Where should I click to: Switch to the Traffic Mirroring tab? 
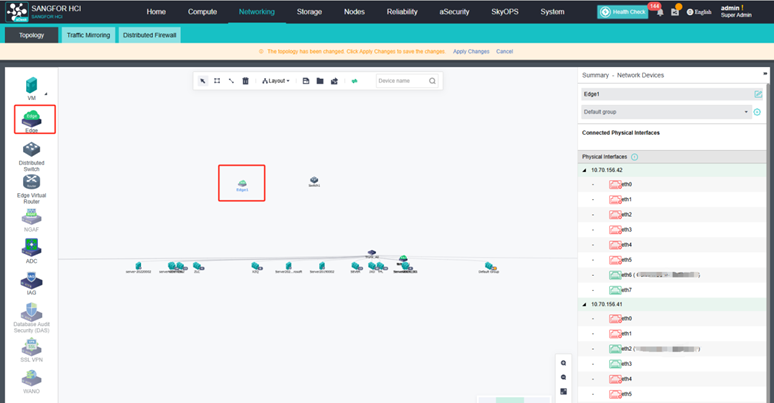click(88, 35)
